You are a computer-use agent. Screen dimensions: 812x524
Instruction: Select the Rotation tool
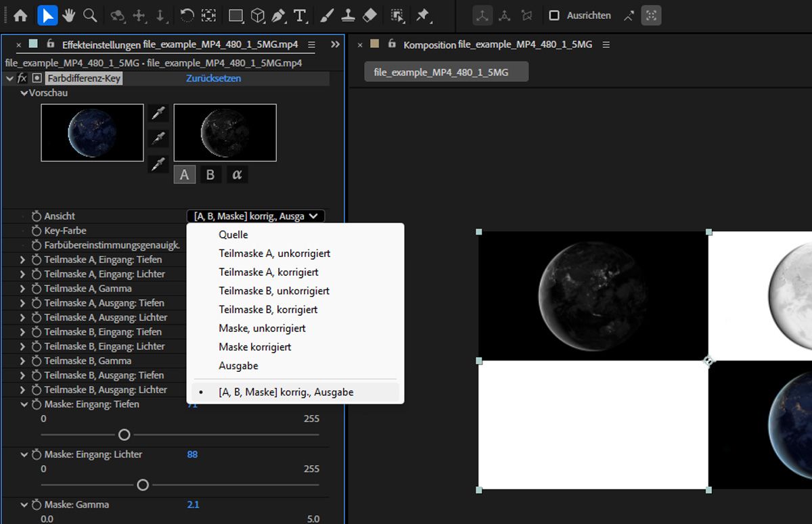[187, 15]
